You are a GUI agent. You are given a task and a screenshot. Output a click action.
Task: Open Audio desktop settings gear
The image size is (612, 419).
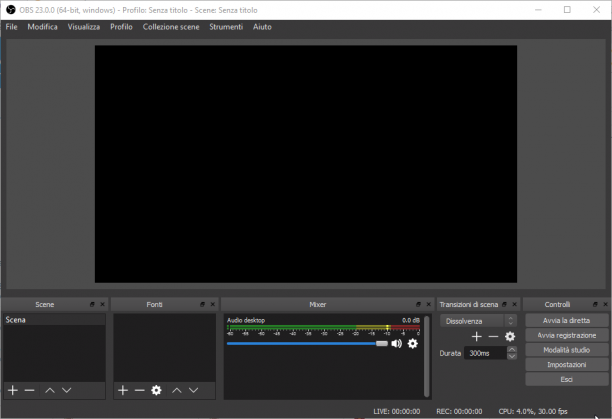pyautogui.click(x=413, y=344)
